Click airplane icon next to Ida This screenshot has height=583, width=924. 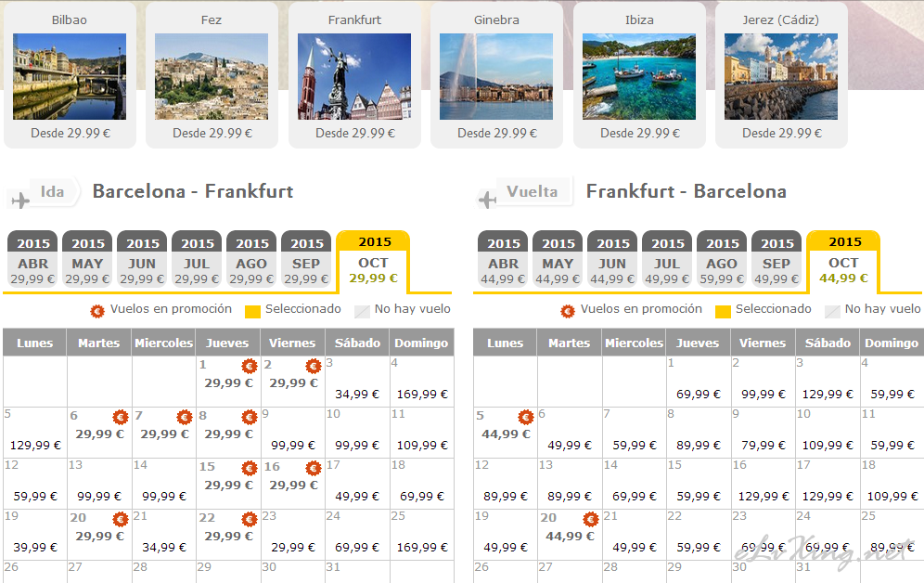tap(20, 201)
